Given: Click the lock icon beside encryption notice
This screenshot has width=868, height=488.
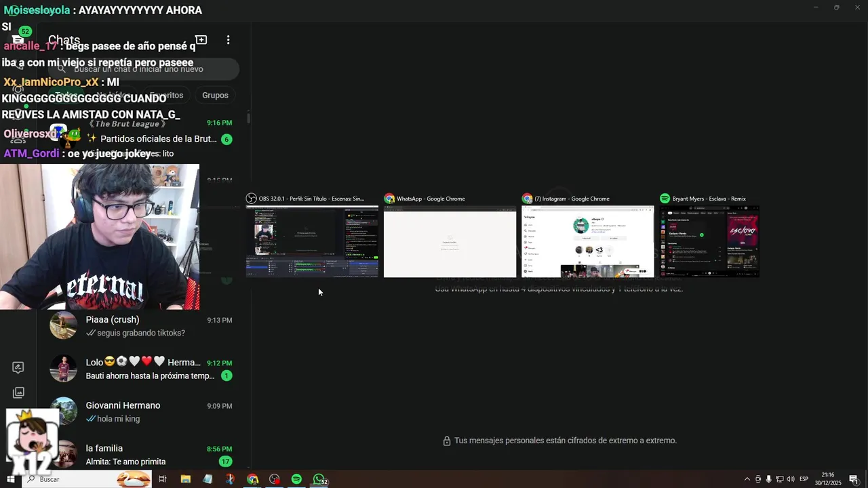Looking at the screenshot, I should pos(447,441).
